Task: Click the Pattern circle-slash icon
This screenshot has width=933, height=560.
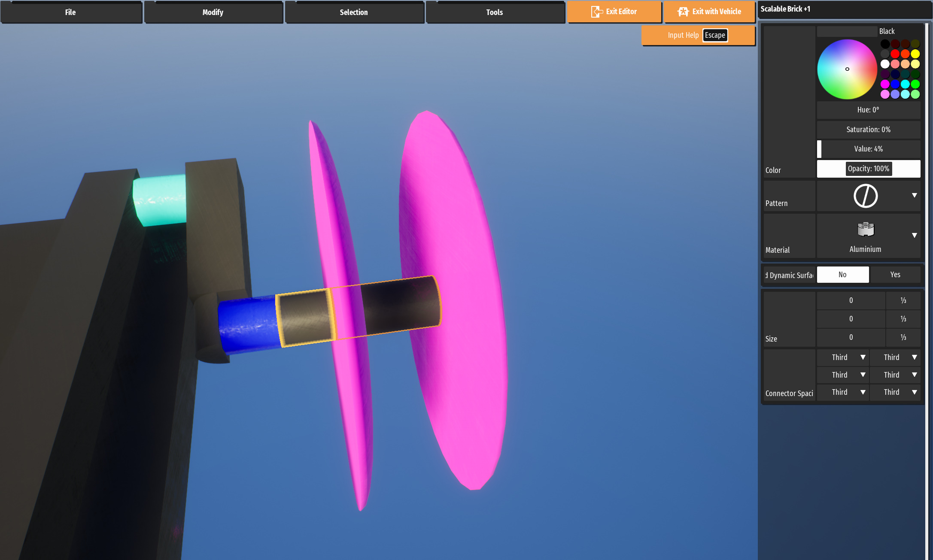Action: [865, 196]
